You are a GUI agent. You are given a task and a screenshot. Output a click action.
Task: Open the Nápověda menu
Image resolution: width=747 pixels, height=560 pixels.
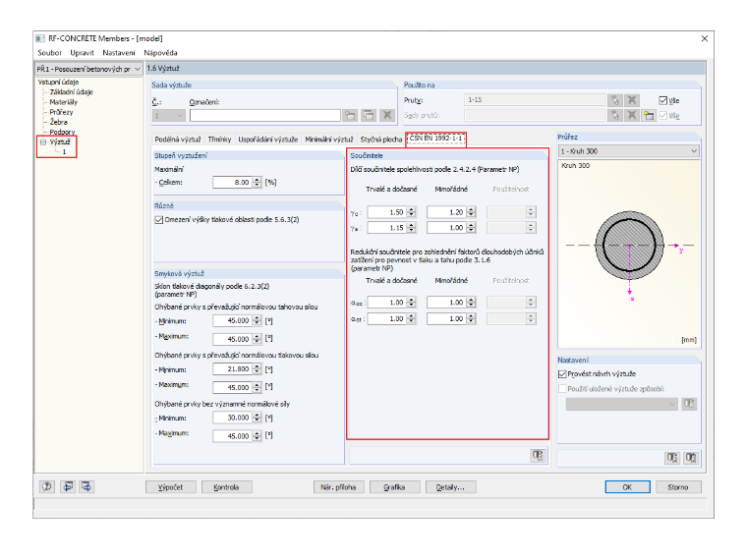pos(160,53)
